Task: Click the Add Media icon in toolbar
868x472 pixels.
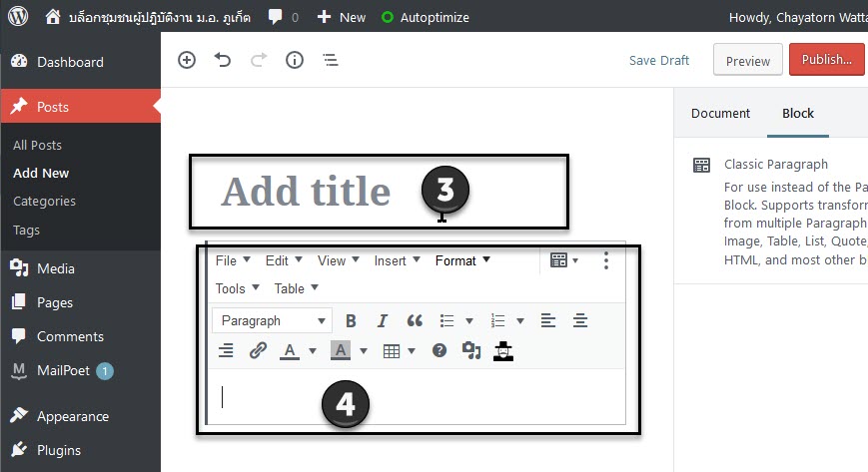Action: (471, 350)
